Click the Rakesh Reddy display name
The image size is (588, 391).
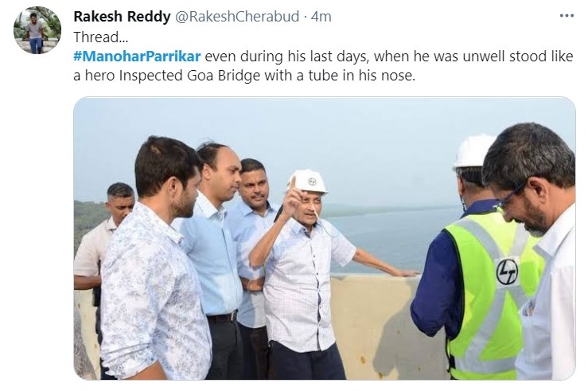pos(122,17)
